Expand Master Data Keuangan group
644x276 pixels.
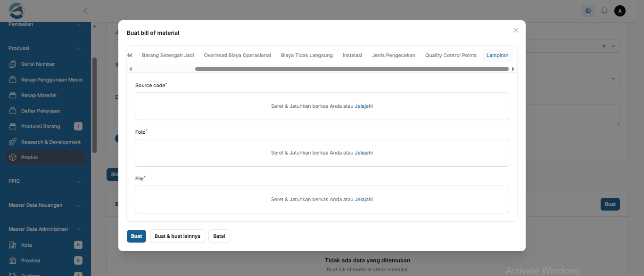click(x=45, y=205)
